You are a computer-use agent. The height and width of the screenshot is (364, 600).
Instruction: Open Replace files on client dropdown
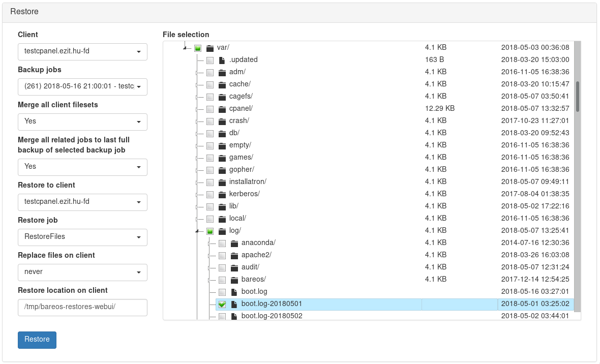tap(82, 272)
